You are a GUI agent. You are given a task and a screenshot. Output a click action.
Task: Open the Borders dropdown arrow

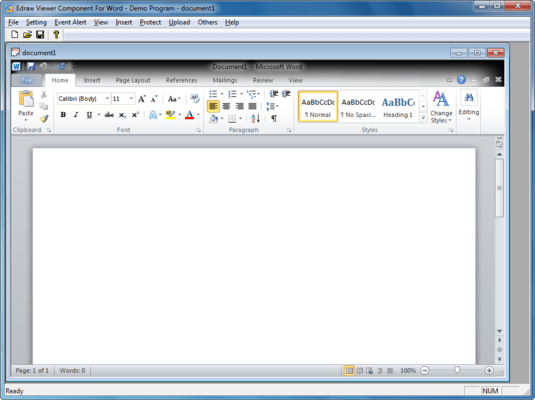[x=241, y=118]
